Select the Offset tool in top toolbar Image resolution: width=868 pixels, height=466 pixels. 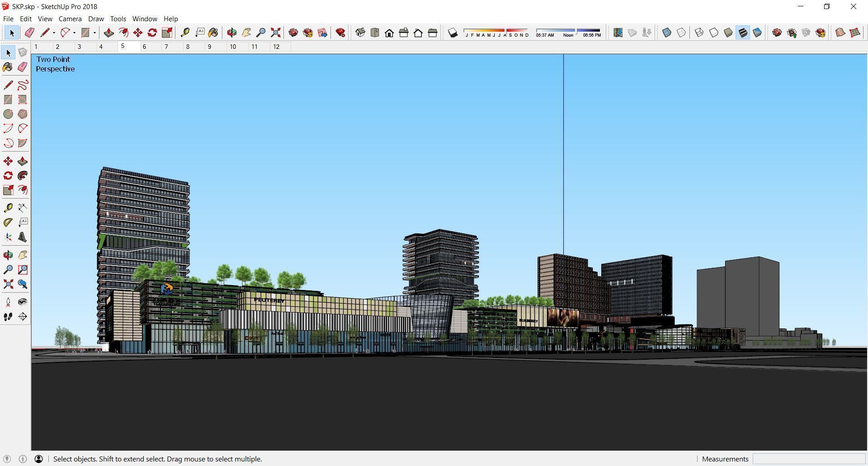(x=123, y=33)
